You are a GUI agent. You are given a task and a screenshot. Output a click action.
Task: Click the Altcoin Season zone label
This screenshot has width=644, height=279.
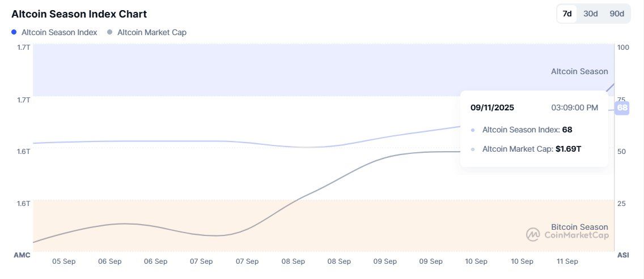pyautogui.click(x=579, y=71)
